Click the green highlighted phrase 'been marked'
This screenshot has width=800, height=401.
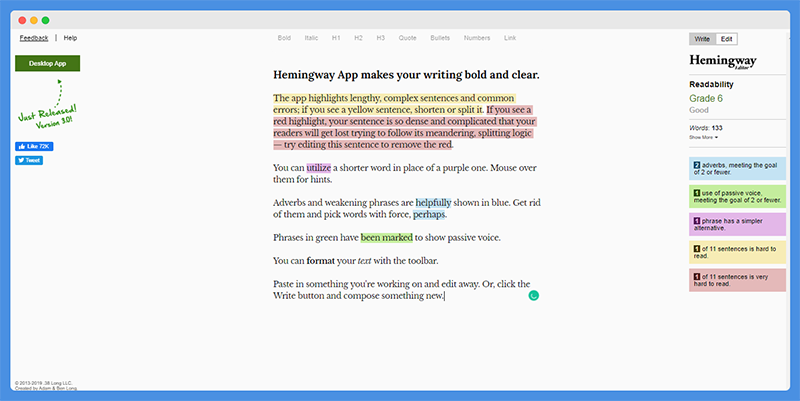click(x=387, y=237)
